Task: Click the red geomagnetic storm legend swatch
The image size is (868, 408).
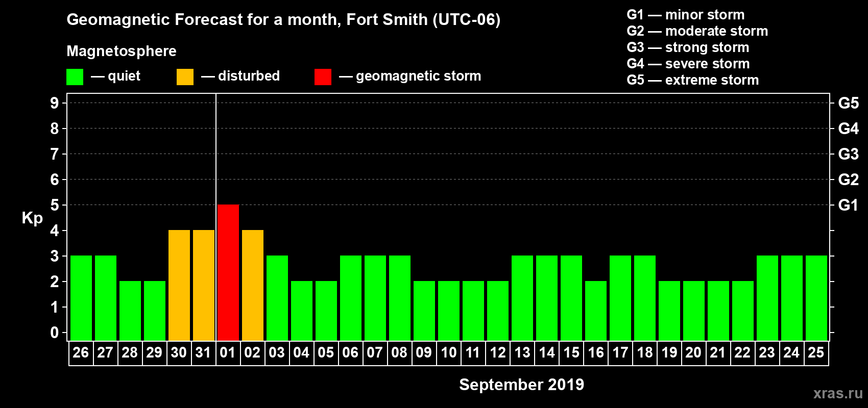Action: point(323,77)
